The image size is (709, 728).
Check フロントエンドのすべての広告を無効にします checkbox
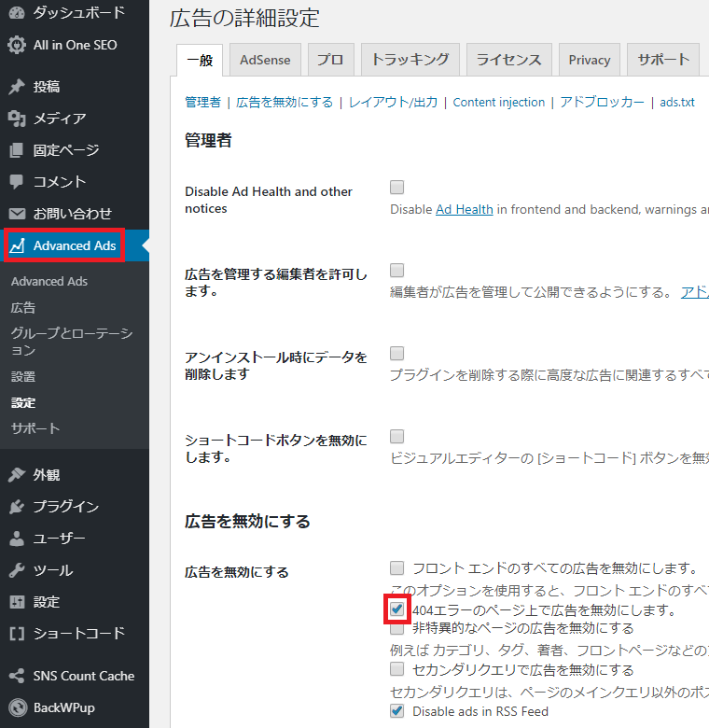coord(396,567)
